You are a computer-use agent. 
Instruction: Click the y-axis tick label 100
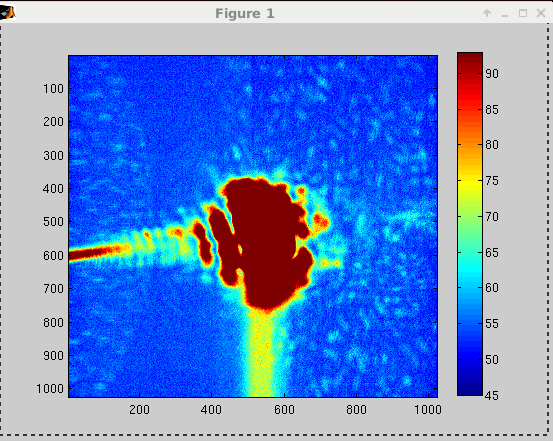point(53,89)
